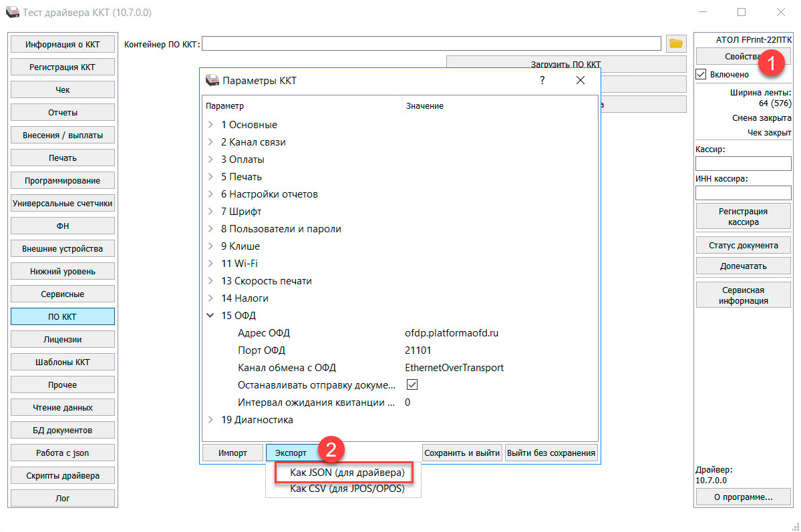
Task: Expand the 19 Диагностика section
Action: coord(211,420)
